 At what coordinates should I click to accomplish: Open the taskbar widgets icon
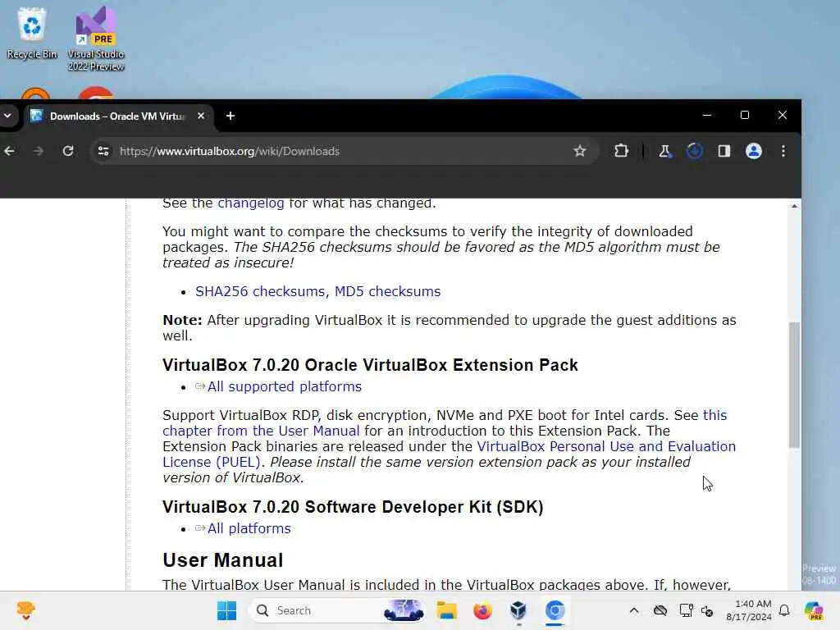pyautogui.click(x=25, y=610)
